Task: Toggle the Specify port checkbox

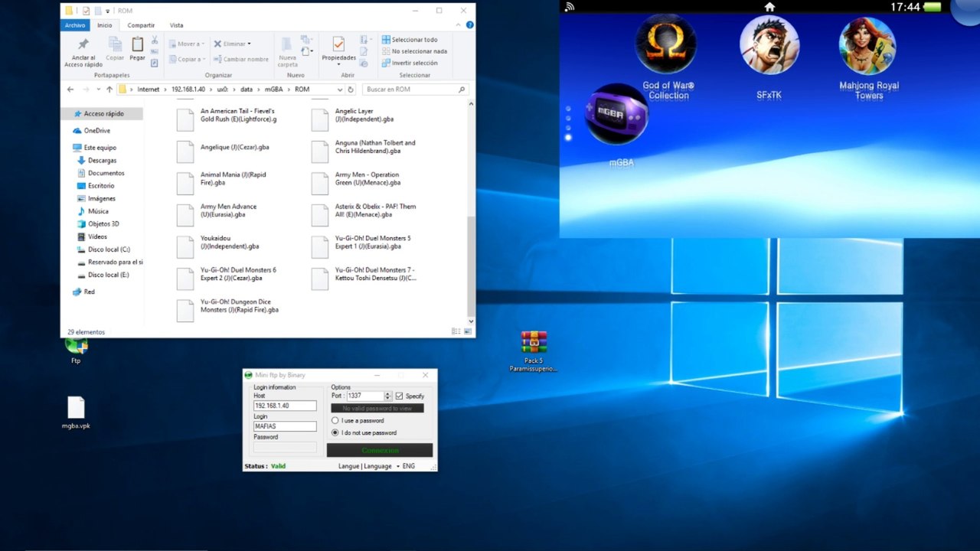Action: point(399,396)
